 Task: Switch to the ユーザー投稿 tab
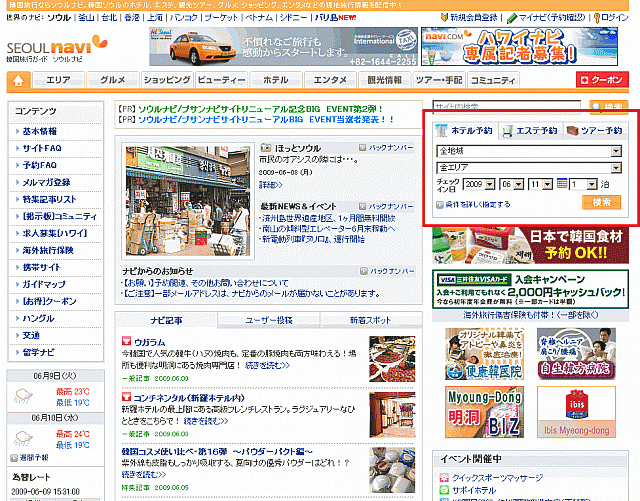[x=269, y=320]
